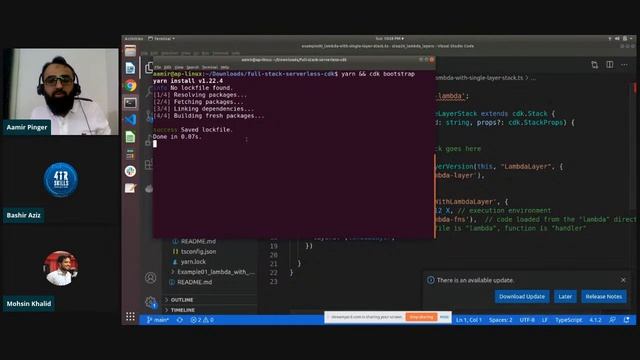This screenshot has height=360, width=640.
Task: Open the Slack dock icon
Action: 130,171
